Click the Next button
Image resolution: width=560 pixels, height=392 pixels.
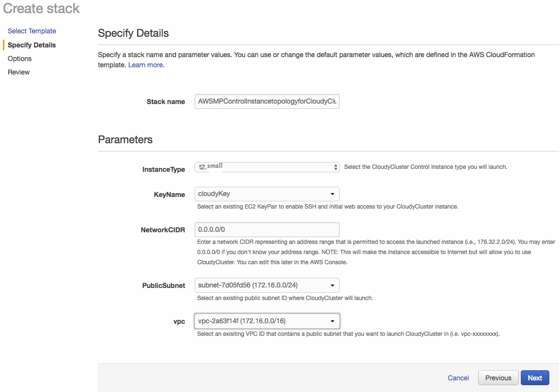click(x=535, y=377)
